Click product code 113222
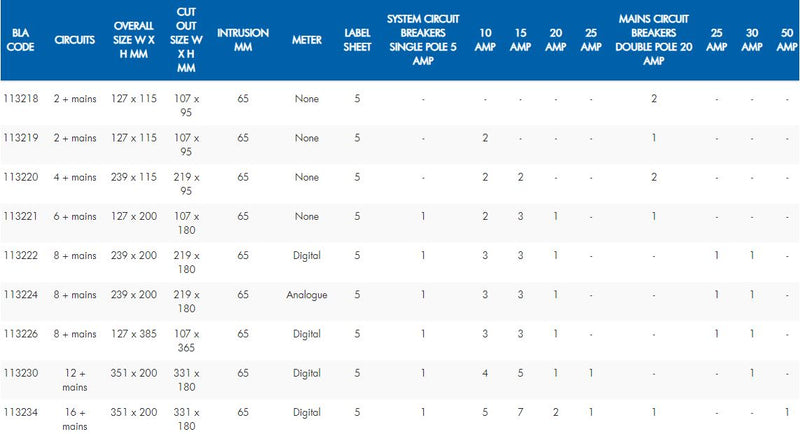The width and height of the screenshot is (800, 434). (x=20, y=256)
